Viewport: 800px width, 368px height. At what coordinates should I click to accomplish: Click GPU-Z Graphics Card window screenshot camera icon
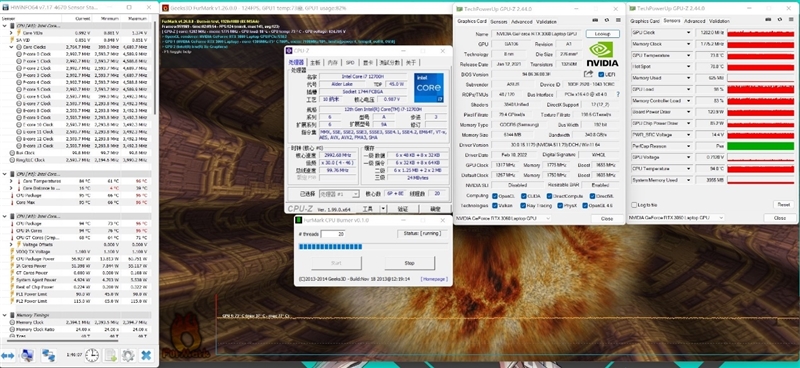coord(595,21)
